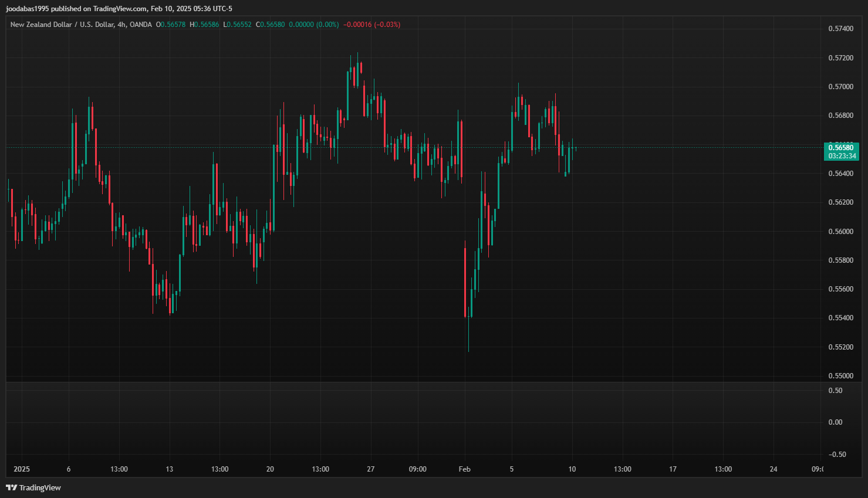
Task: Click the -0.50 indicator pane scale label
Action: [837, 455]
